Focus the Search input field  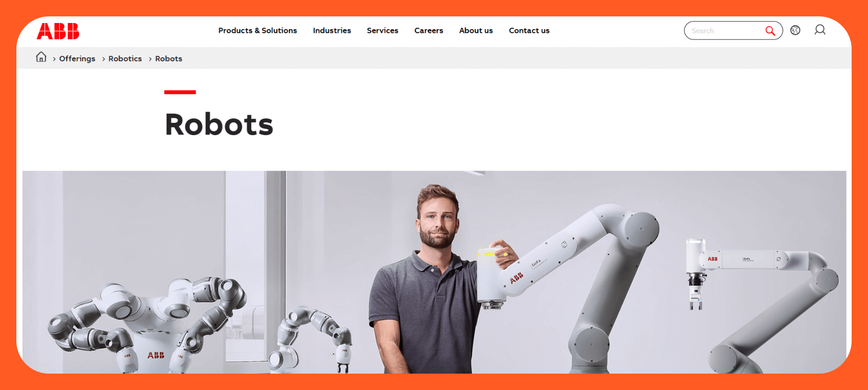[726, 31]
